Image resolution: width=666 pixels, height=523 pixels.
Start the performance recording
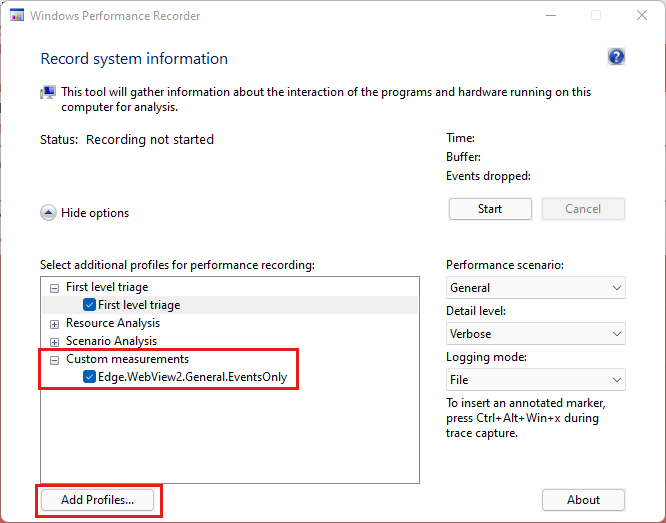pos(490,209)
